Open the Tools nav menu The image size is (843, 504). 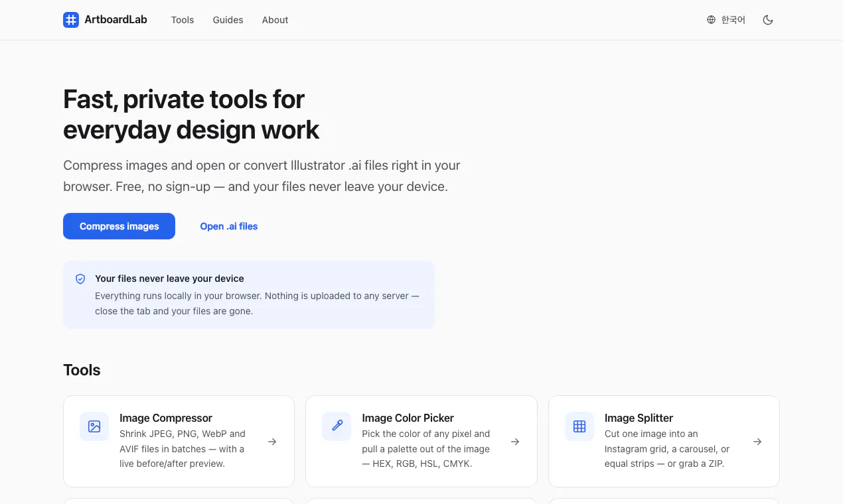(183, 20)
